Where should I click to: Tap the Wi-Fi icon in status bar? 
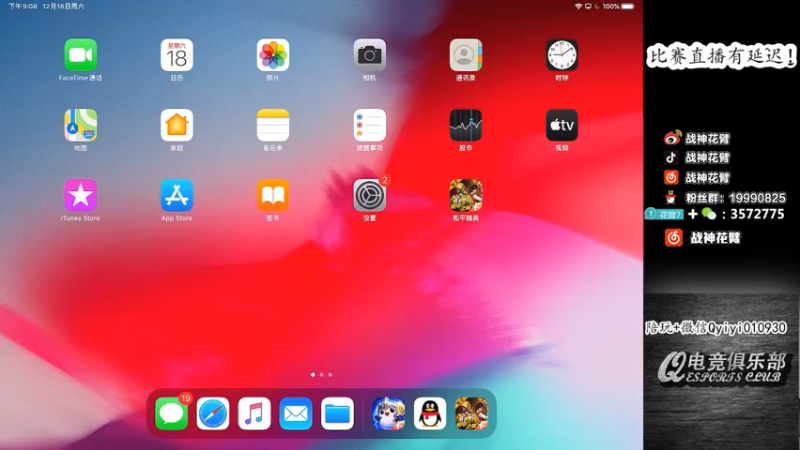click(578, 6)
